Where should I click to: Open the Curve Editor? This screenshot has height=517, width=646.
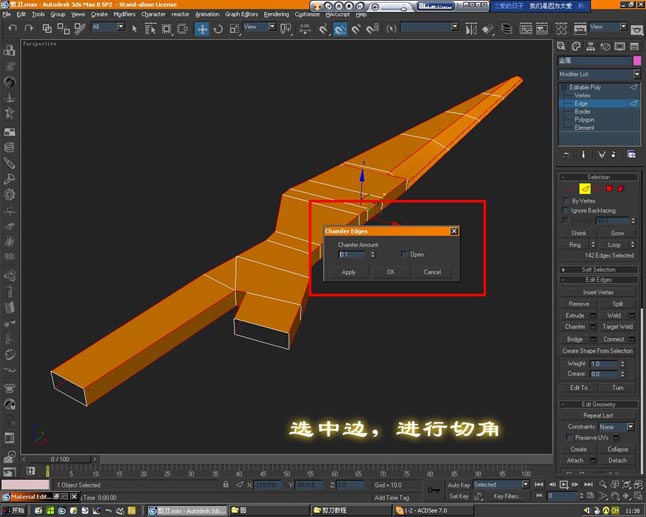click(x=526, y=29)
